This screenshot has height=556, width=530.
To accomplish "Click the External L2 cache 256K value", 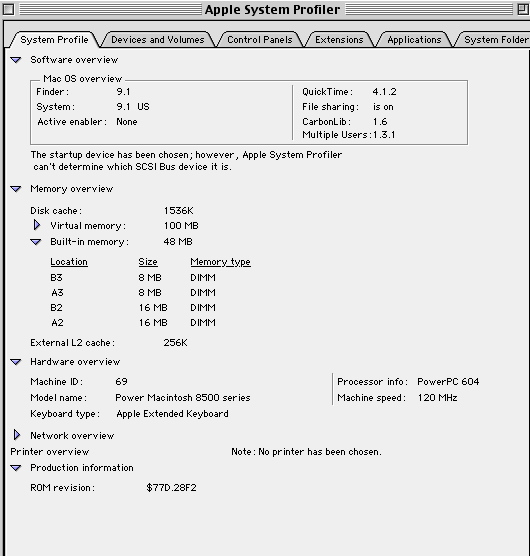I will [175, 343].
